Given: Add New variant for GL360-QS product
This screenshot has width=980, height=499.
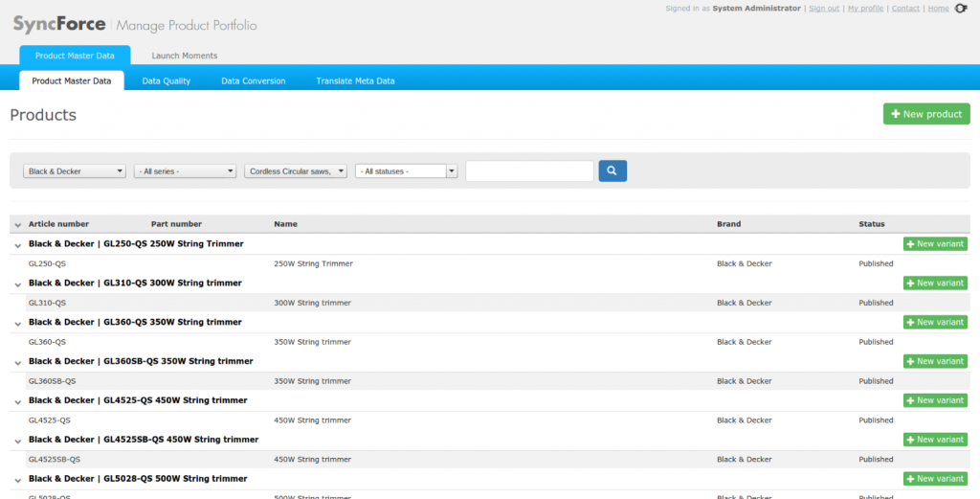Looking at the screenshot, I should click(934, 323).
